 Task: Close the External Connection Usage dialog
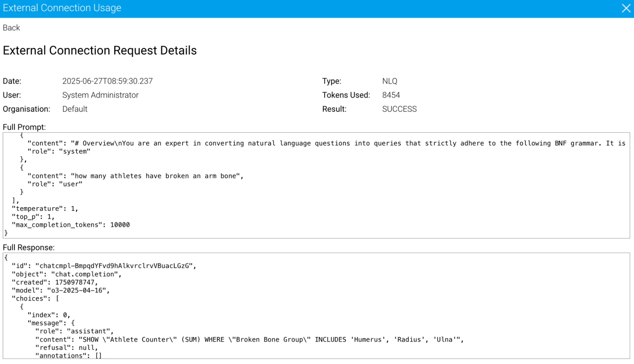point(626,8)
